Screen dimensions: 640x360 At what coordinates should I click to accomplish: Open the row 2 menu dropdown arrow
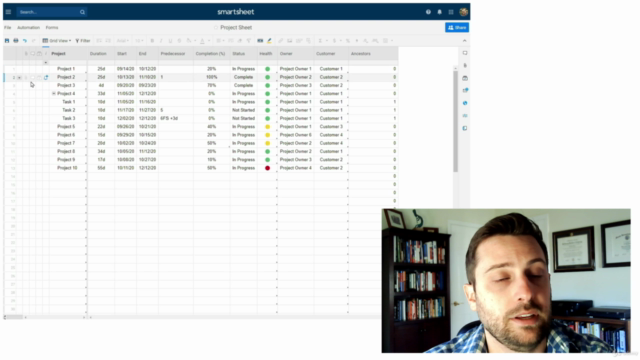19,77
